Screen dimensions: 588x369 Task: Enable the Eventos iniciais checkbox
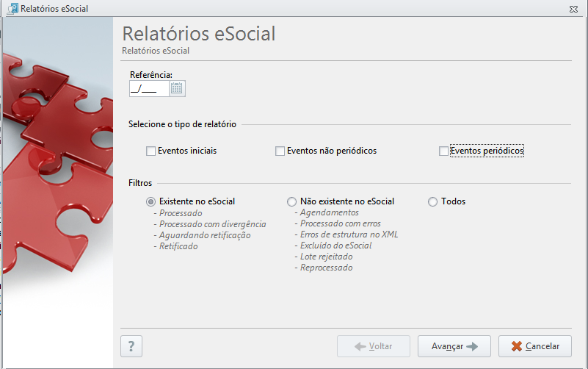pos(150,151)
